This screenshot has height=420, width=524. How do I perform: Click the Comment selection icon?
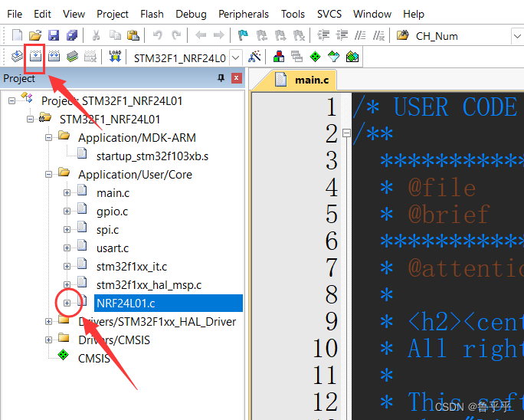click(360, 35)
